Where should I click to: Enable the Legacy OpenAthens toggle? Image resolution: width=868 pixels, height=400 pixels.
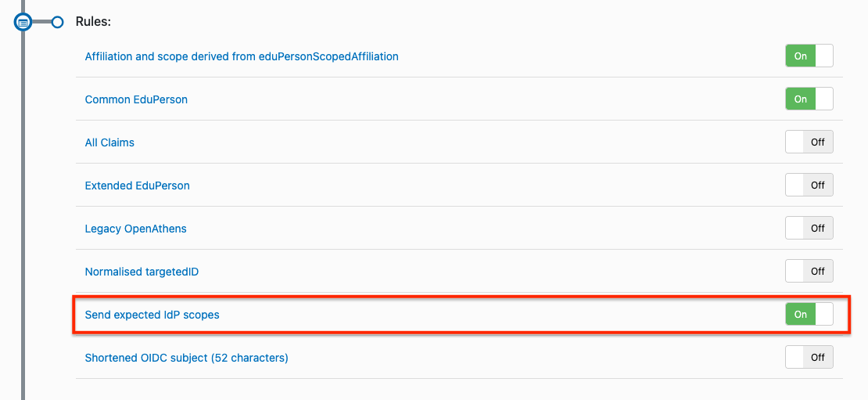[809, 229]
